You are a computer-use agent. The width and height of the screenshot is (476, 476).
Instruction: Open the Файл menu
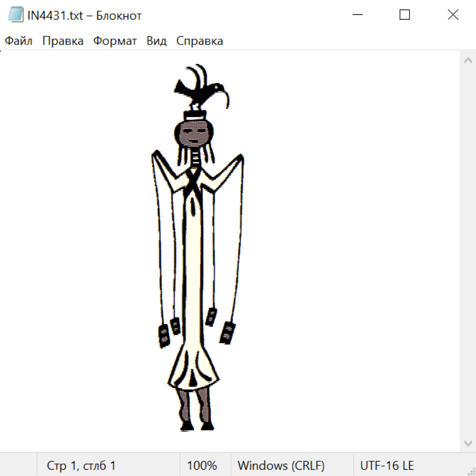(19, 41)
